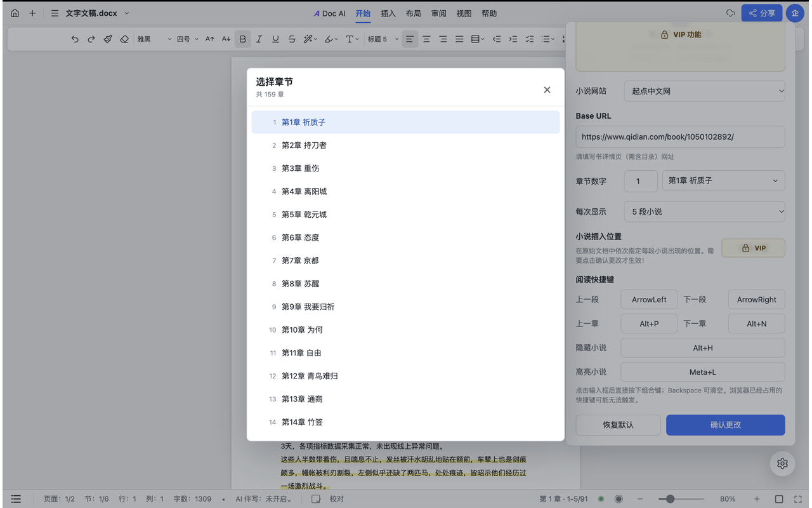Viewport: 812px width, 508px height.
Task: Open the Doc AI tab
Action: [x=330, y=13]
